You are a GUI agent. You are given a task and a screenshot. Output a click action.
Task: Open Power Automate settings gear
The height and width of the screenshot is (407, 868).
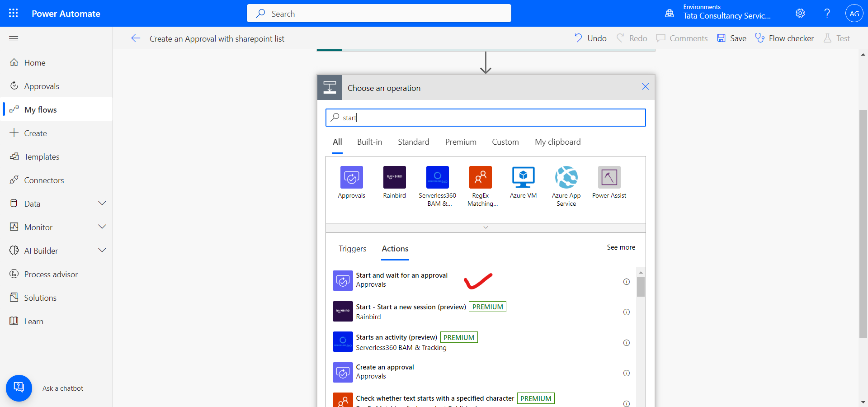[800, 13]
